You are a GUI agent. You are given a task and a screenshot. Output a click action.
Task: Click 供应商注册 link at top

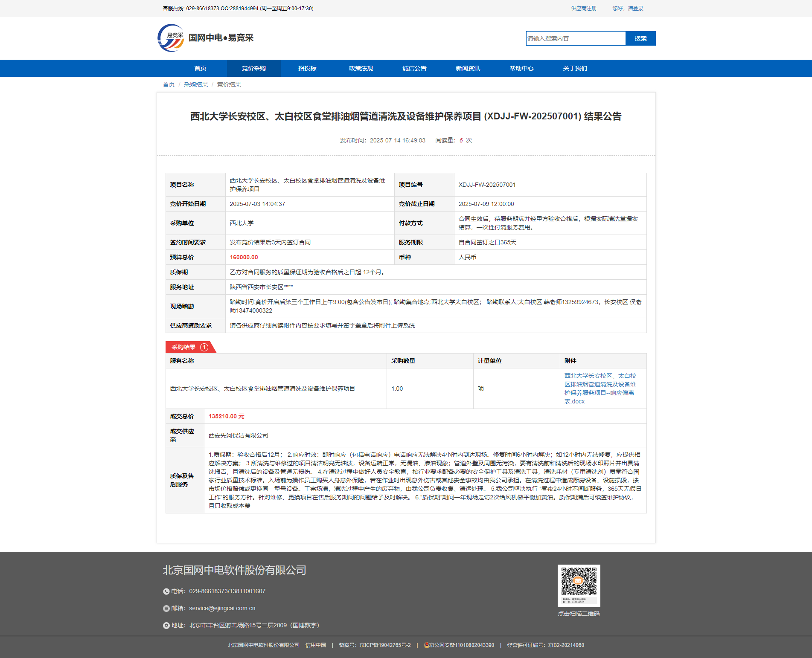(x=584, y=9)
